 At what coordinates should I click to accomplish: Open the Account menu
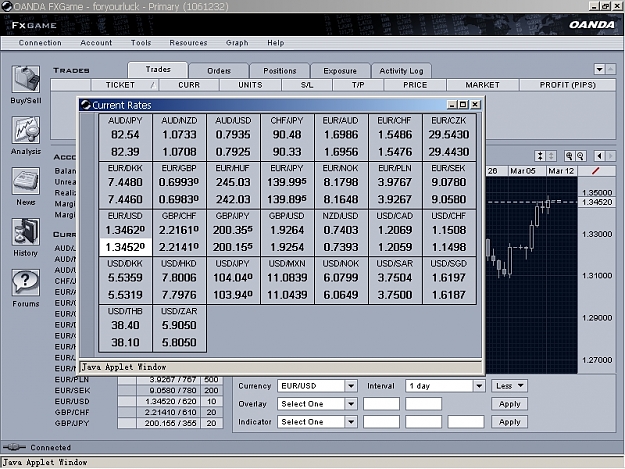[96, 43]
